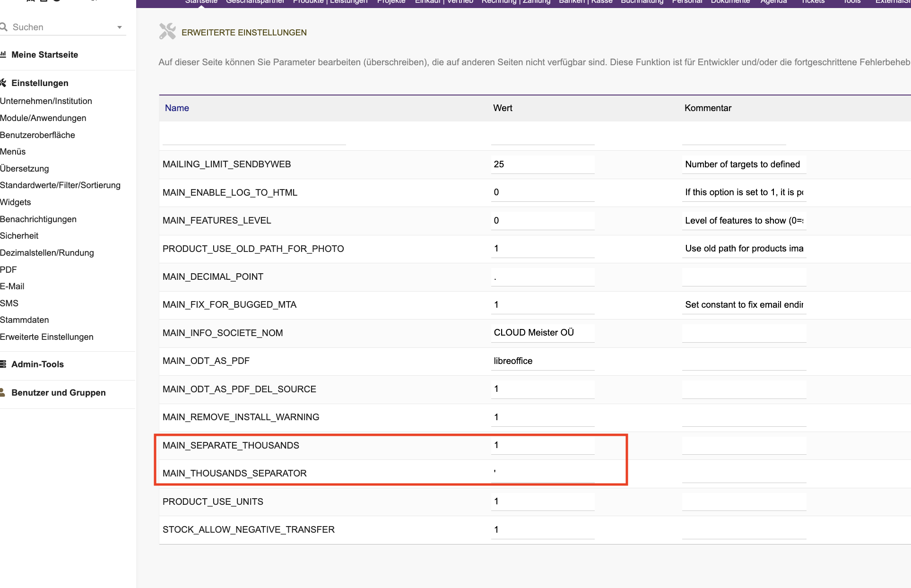Click the Einstellungen tools icon
The height and width of the screenshot is (588, 911).
click(x=3, y=83)
